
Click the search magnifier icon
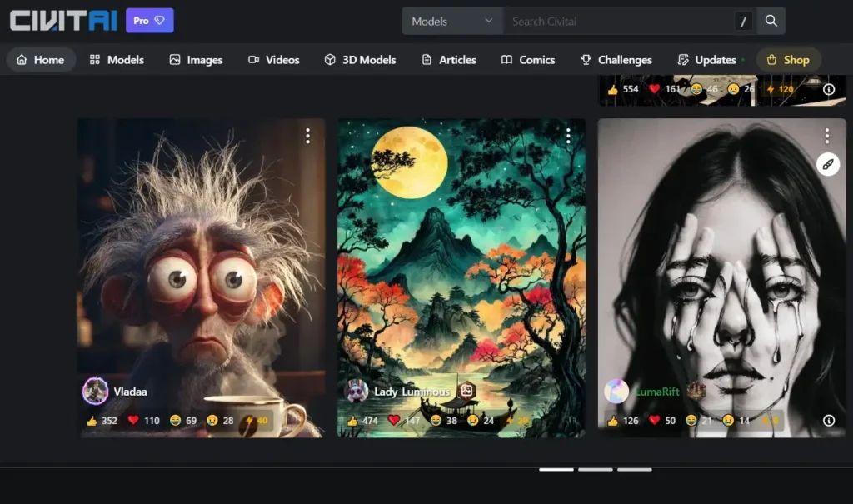[x=771, y=21]
